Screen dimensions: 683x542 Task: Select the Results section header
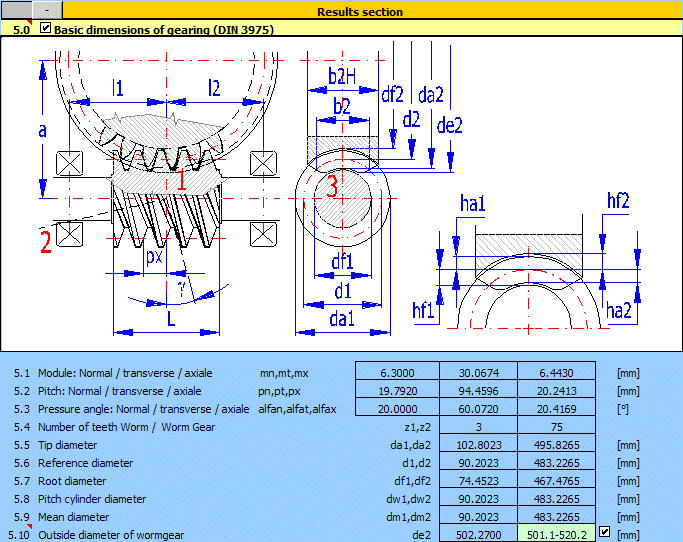[x=360, y=12]
